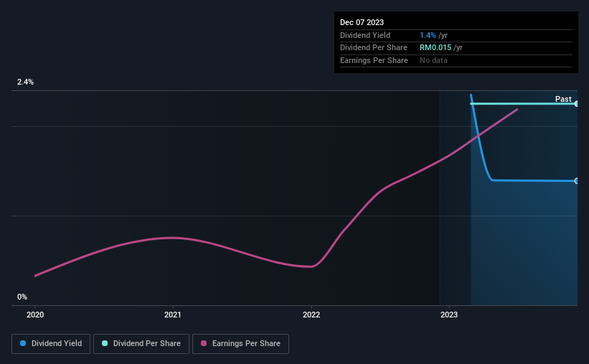The width and height of the screenshot is (589, 364).
Task: Select the 2020 axis label
Action: (35, 315)
